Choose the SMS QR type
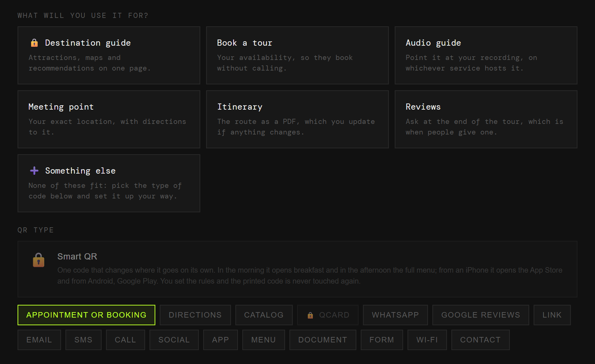Image resolution: width=595 pixels, height=364 pixels. [x=83, y=340]
